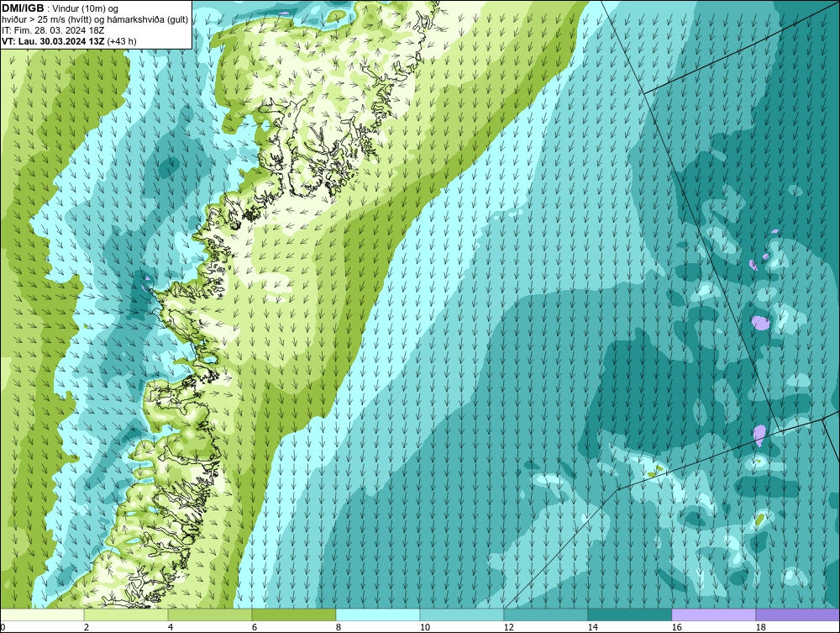Click the legend label '16'
This screenshot has width=840, height=633.
click(676, 627)
